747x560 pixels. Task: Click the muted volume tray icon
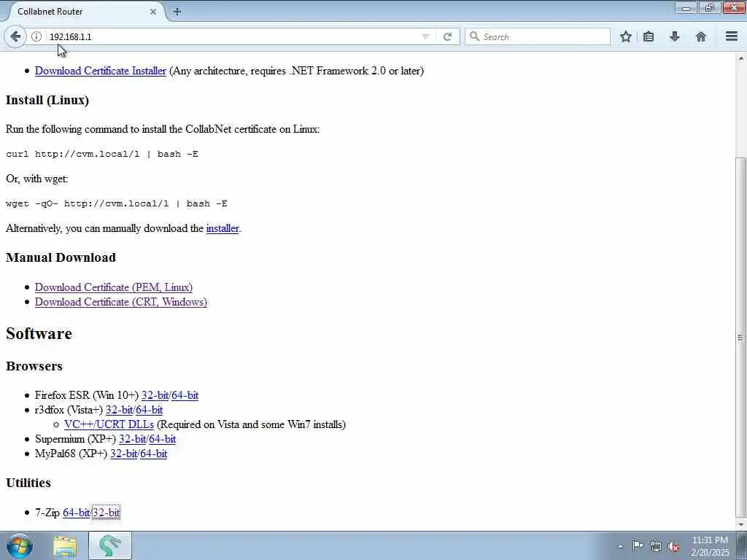[x=673, y=546]
